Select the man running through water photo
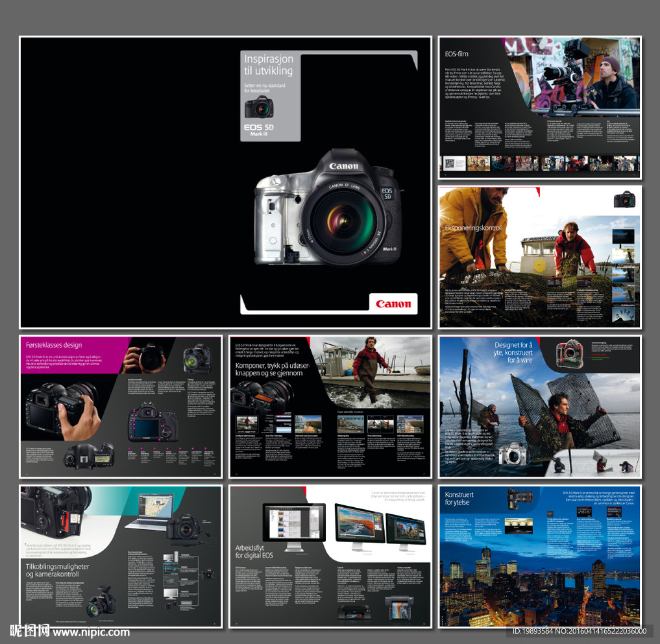The width and height of the screenshot is (660, 644). [371, 372]
